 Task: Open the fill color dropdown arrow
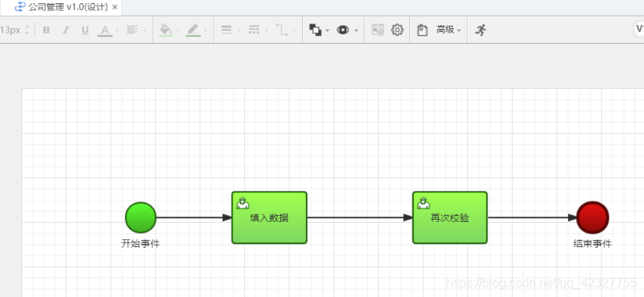click(178, 30)
